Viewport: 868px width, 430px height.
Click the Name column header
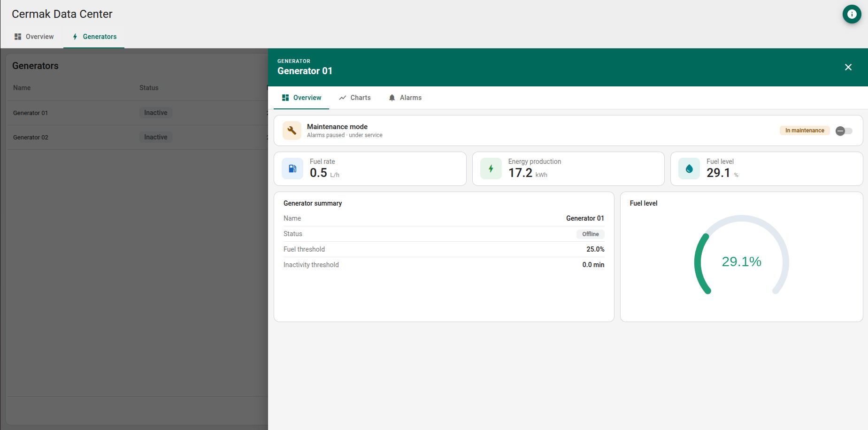[x=22, y=88]
